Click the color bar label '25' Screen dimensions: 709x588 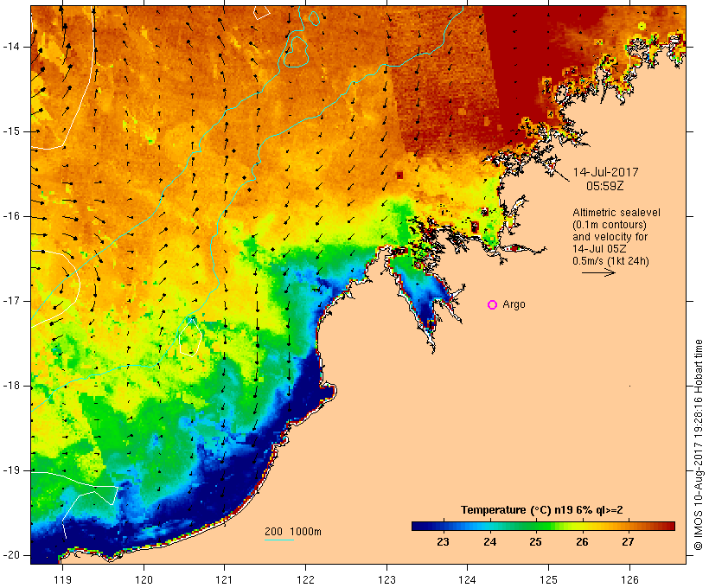[536, 542]
